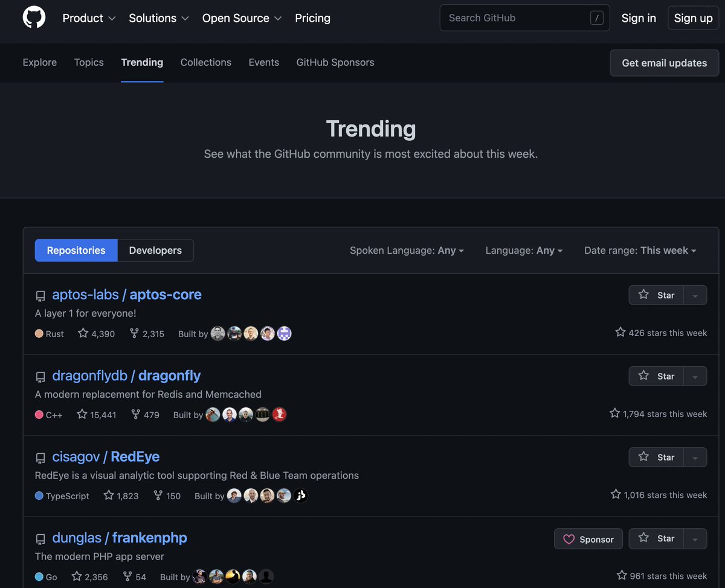Sponsor dunglas with the heart button
Viewport: 725px width, 588px height.
[588, 539]
